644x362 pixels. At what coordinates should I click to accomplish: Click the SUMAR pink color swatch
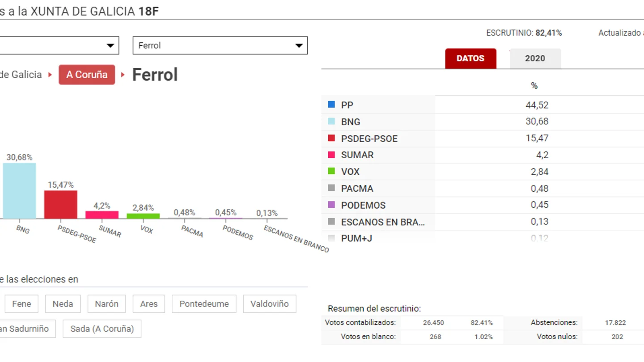(331, 155)
